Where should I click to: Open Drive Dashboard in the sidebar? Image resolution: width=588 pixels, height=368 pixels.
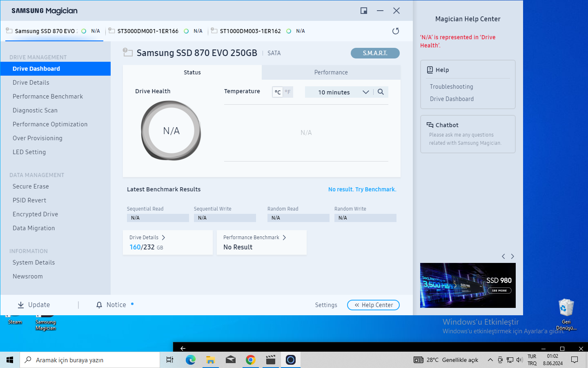pos(56,69)
